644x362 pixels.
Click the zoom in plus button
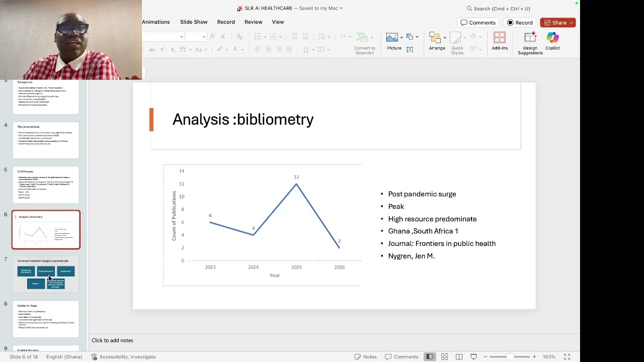[x=534, y=357]
